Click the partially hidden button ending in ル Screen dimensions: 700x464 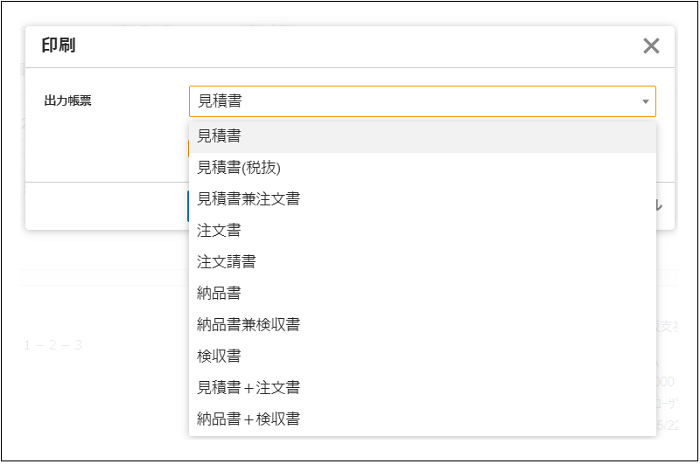pos(657,205)
